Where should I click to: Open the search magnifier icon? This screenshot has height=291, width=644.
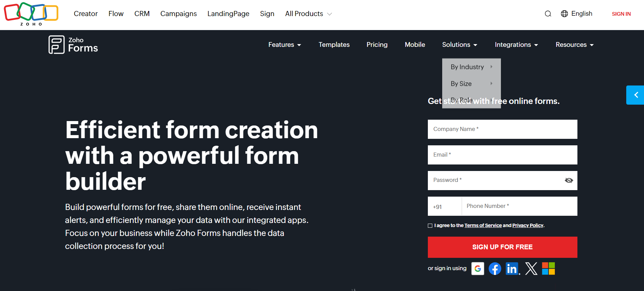pyautogui.click(x=548, y=14)
